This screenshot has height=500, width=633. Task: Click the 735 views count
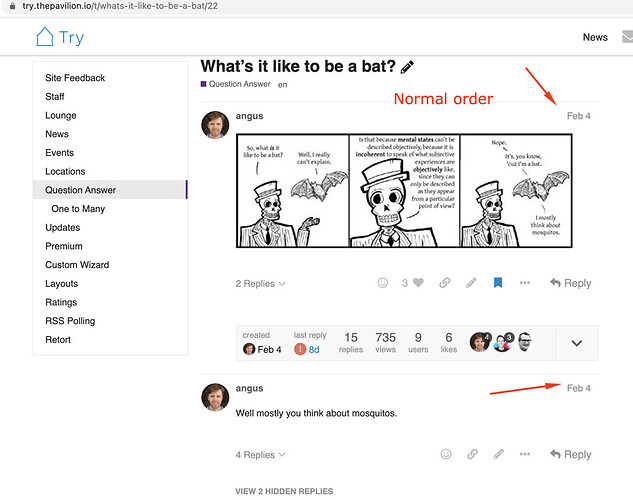[x=386, y=342]
